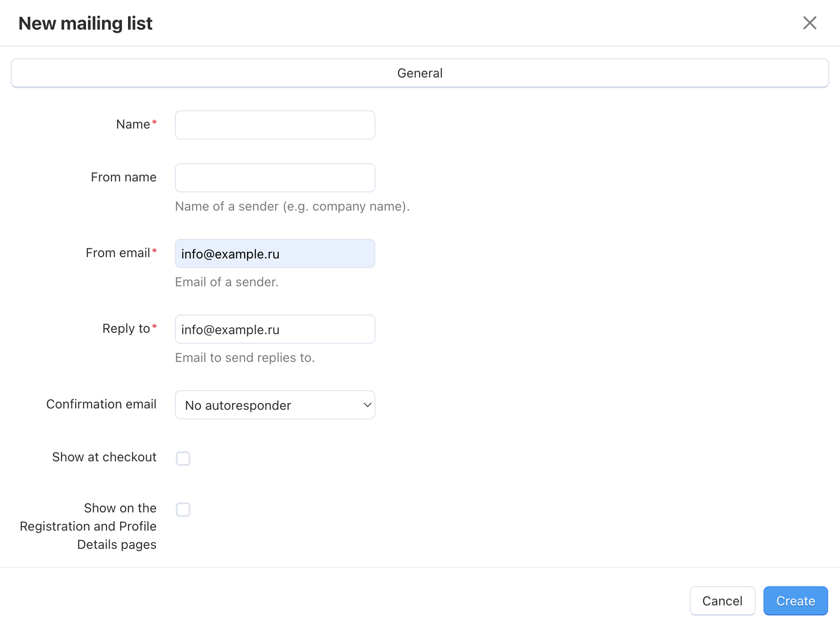Click the Show at checkout label
Screen dimensions: 840x630
click(x=104, y=457)
